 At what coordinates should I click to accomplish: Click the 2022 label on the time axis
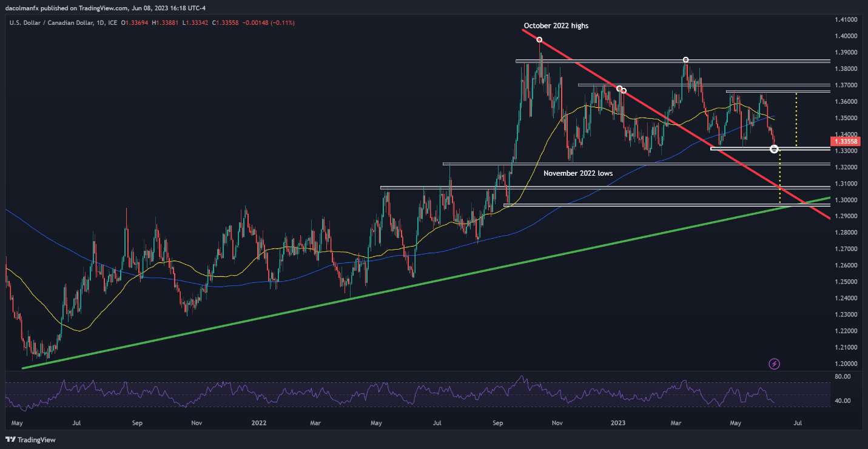pos(259,422)
